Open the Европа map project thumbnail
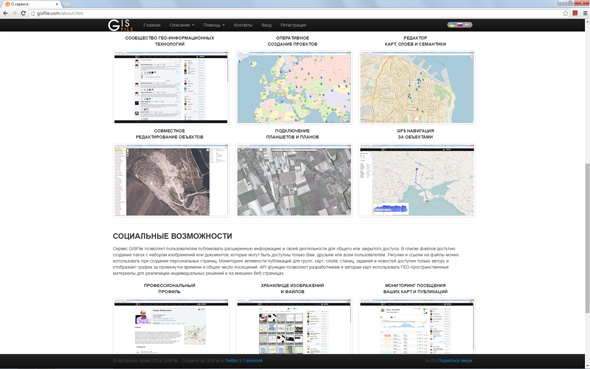 click(294, 88)
